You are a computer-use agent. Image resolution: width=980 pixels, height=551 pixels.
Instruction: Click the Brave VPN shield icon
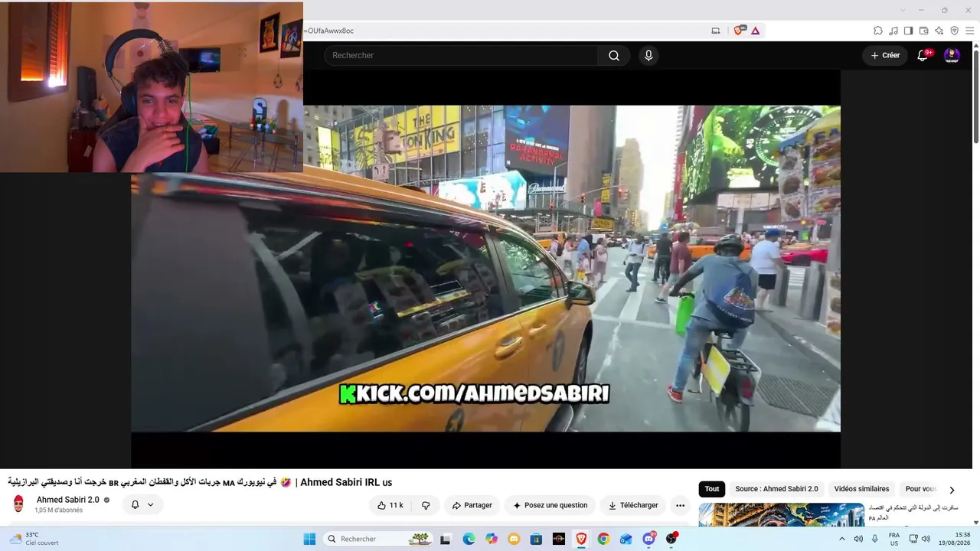955,31
